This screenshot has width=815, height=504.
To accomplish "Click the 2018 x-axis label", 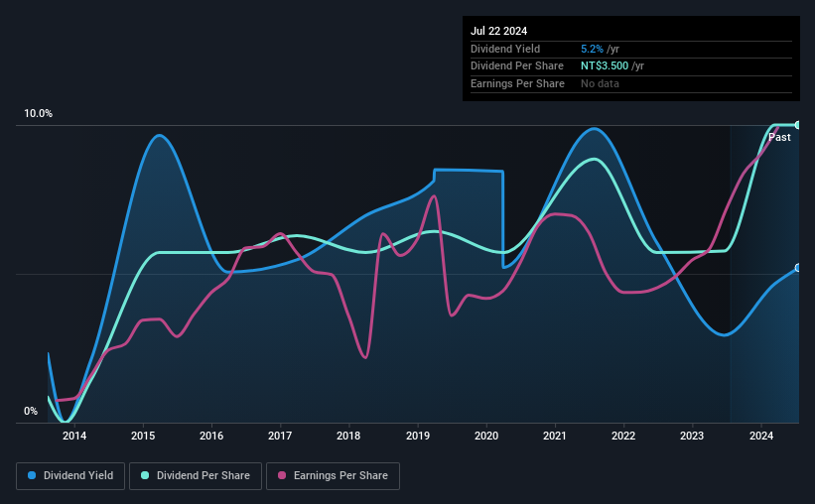I will (x=348, y=436).
